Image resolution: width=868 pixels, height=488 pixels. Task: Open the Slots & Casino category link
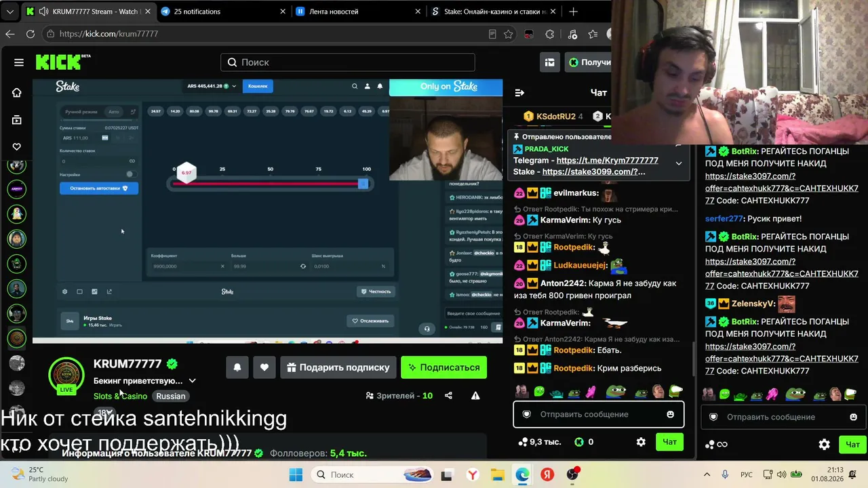(120, 396)
